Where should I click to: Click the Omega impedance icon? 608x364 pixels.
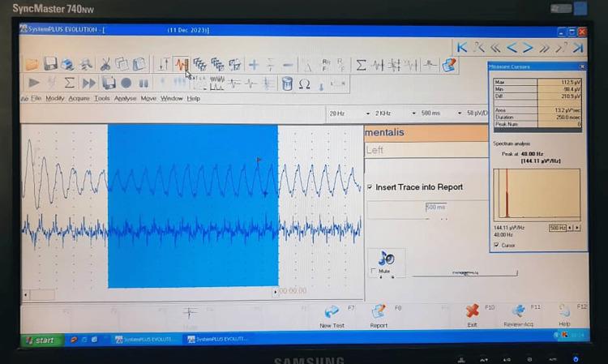coord(304,84)
